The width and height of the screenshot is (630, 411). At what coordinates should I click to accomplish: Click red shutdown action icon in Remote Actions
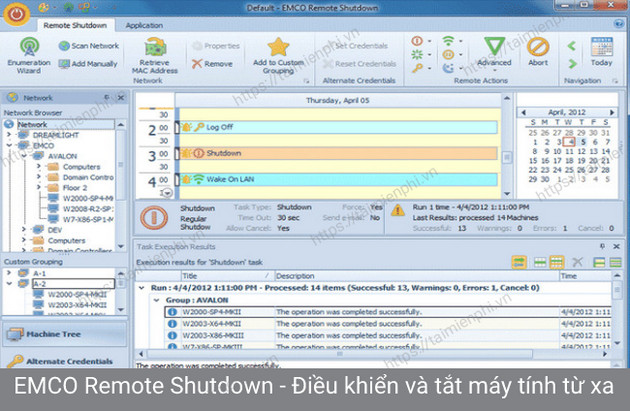coord(417,41)
